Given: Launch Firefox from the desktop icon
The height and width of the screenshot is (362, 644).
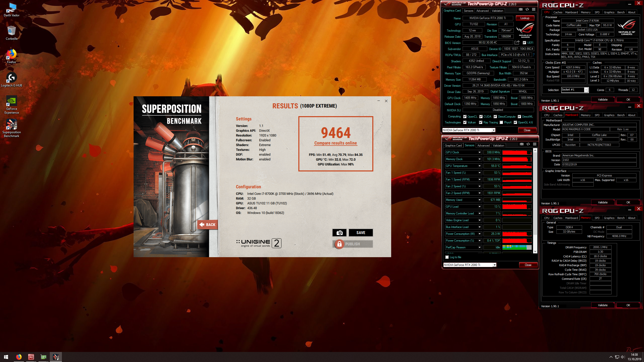Looking at the screenshot, I should pyautogui.click(x=12, y=56).
